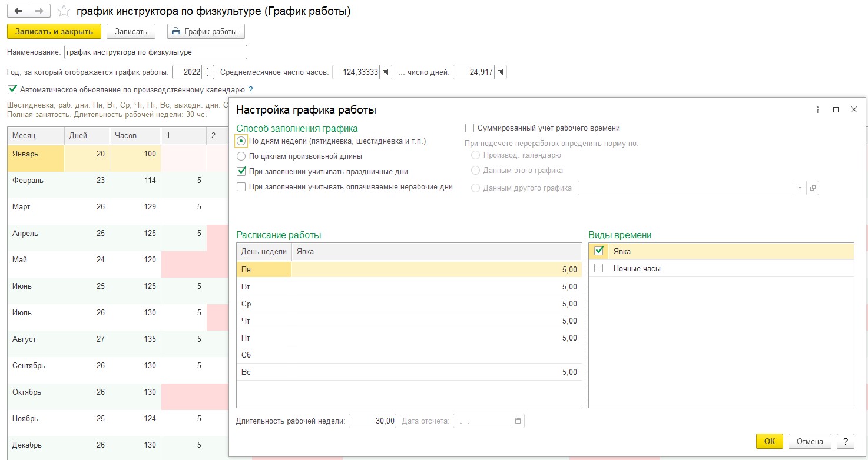This screenshot has height=460, width=868.
Task: Check the Ночные часы time type
Action: 599,268
